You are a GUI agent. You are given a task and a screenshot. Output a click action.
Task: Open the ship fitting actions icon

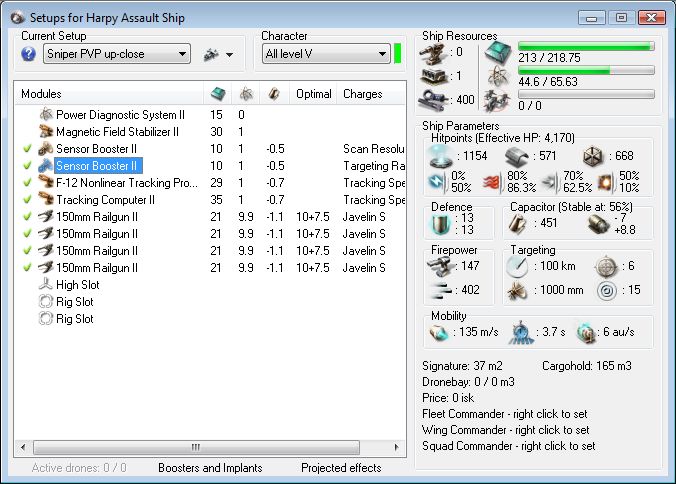click(x=211, y=55)
